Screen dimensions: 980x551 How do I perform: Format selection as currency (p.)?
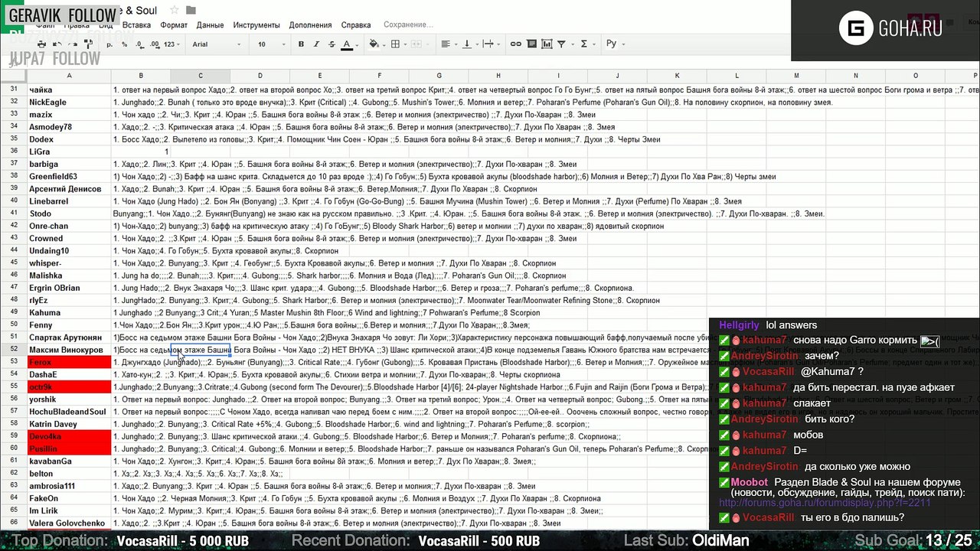[x=109, y=44]
